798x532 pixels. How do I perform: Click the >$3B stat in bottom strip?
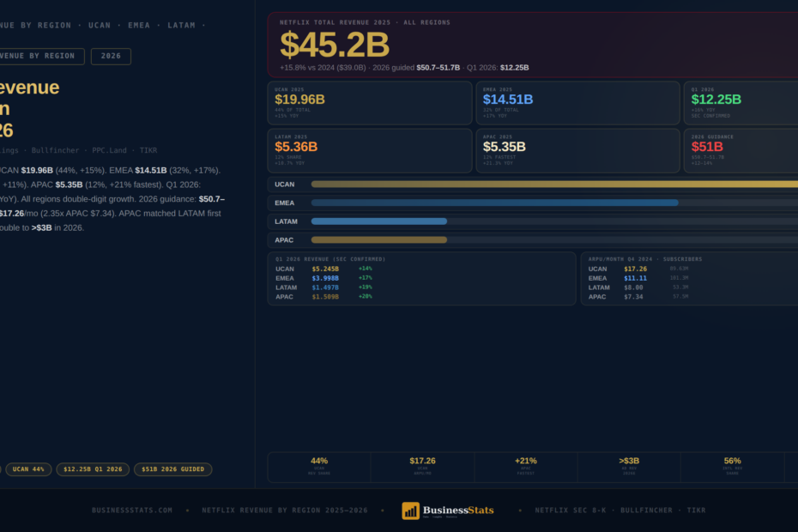629,466
